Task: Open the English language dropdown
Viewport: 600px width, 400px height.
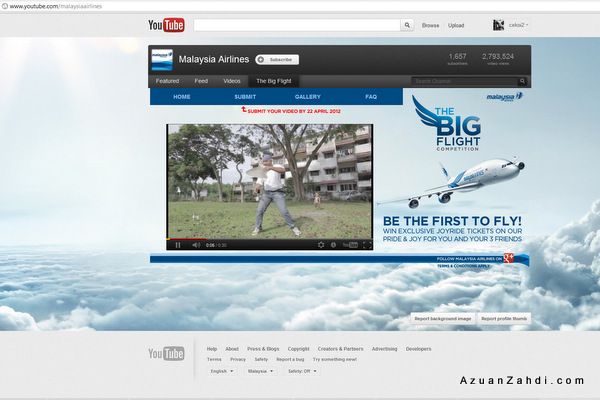Action: pyautogui.click(x=222, y=371)
